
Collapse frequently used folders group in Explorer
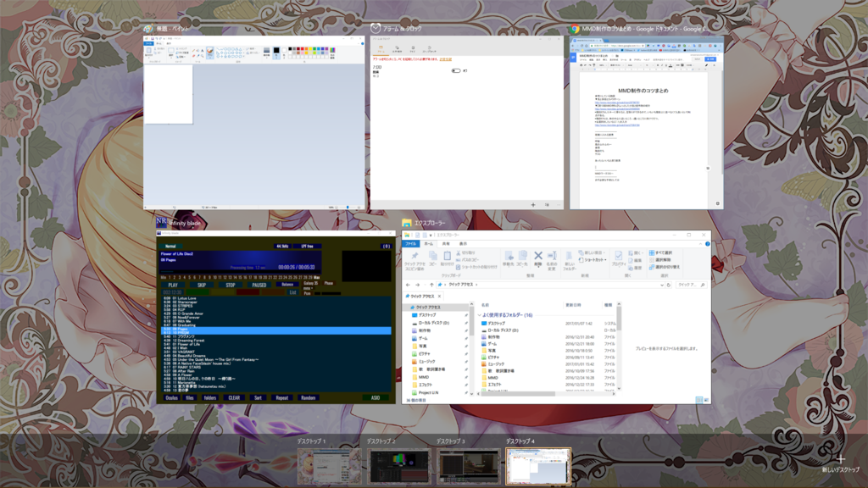[x=480, y=315]
